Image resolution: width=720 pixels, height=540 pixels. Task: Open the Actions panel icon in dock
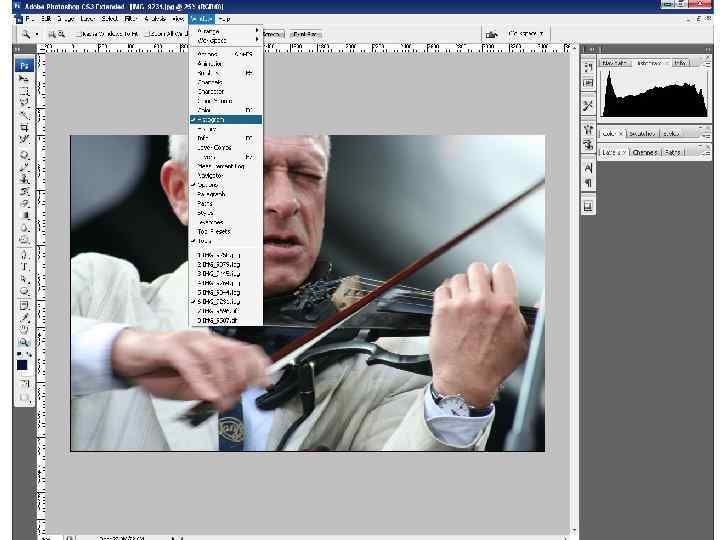[x=588, y=83]
